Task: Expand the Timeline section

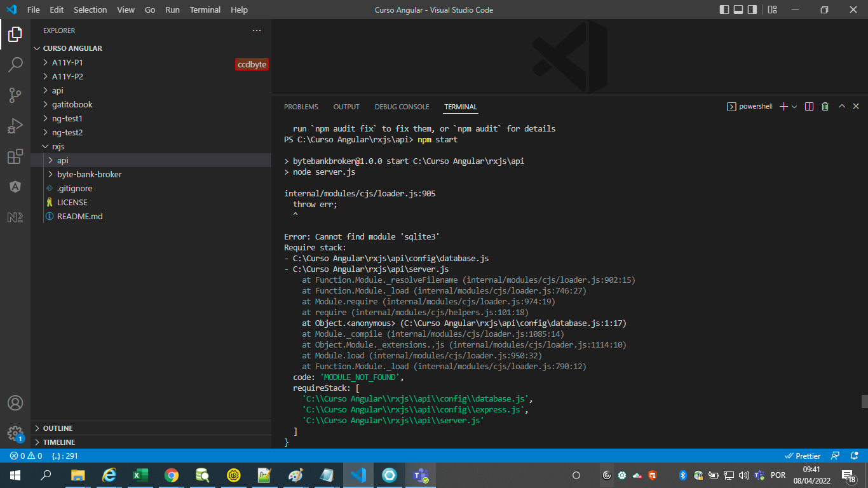Action: point(151,442)
